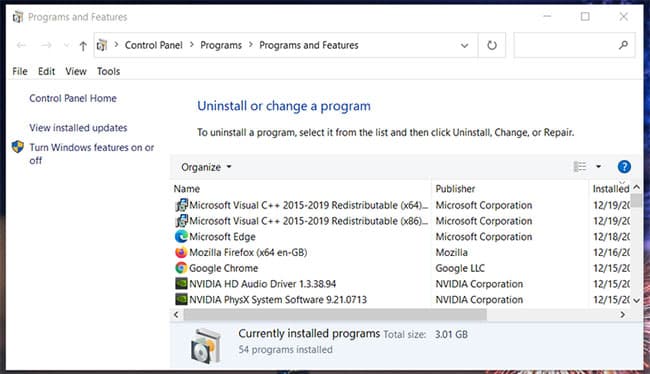Click the vertical scrollbar thumb
Screen dimensions: 650x374
pos(636,200)
